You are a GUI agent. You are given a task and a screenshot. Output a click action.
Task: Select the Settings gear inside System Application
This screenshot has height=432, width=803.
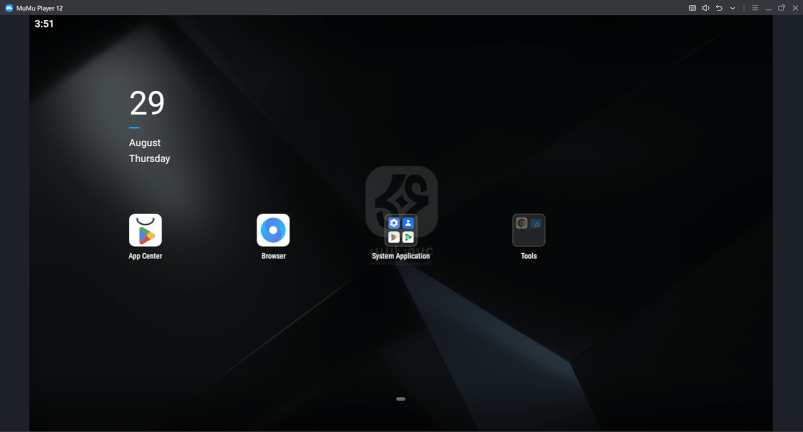pyautogui.click(x=394, y=223)
